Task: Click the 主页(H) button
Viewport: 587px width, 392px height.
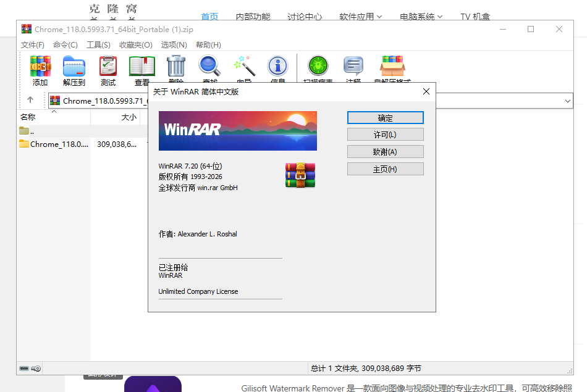Action: point(385,169)
